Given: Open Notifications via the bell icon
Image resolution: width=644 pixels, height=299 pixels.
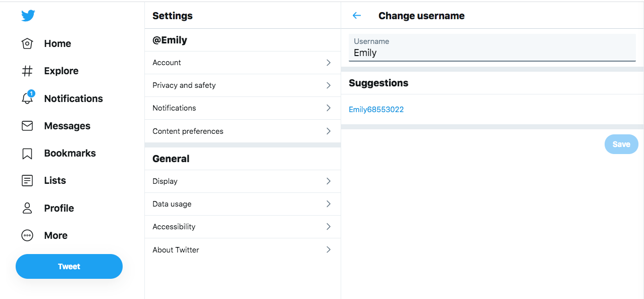Looking at the screenshot, I should tap(27, 98).
